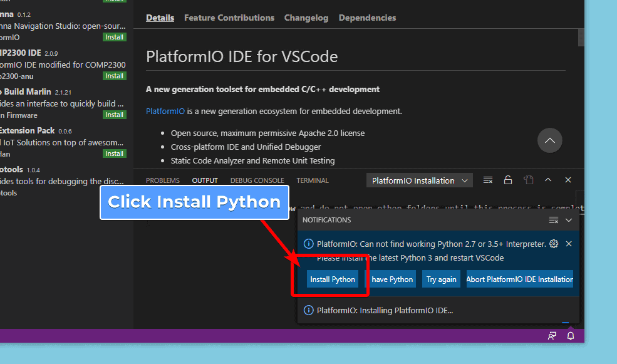The height and width of the screenshot is (364, 617).
Task: Click the scroll-to-top round arrow button
Action: [550, 140]
